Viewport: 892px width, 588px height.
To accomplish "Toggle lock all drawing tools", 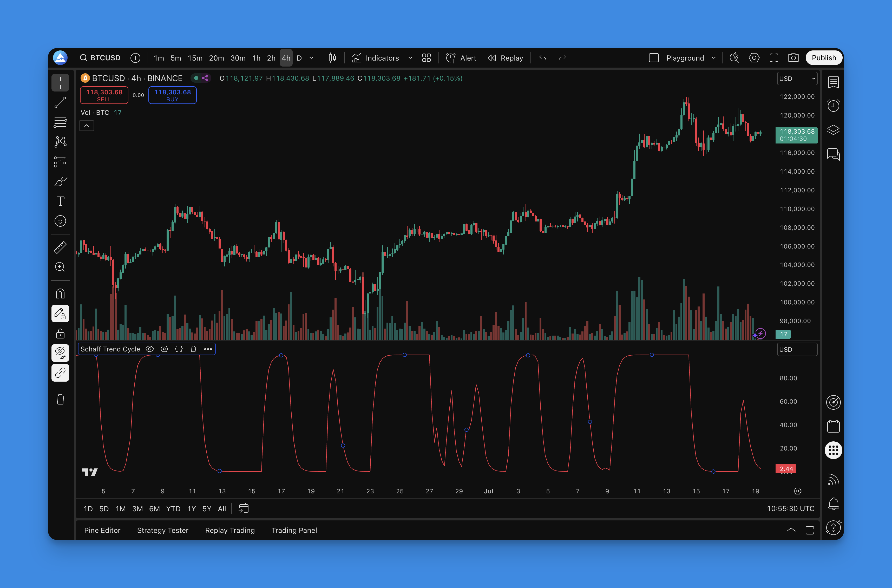I will (60, 333).
